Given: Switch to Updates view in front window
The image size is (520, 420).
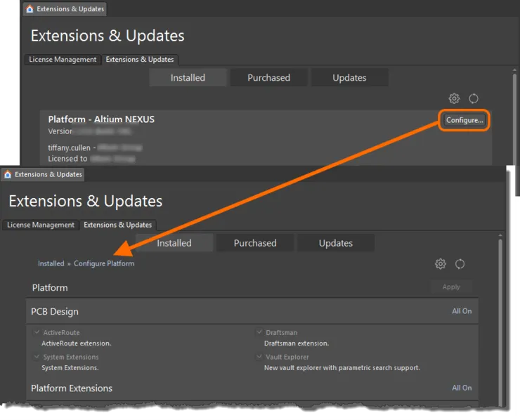Looking at the screenshot, I should pos(336,243).
